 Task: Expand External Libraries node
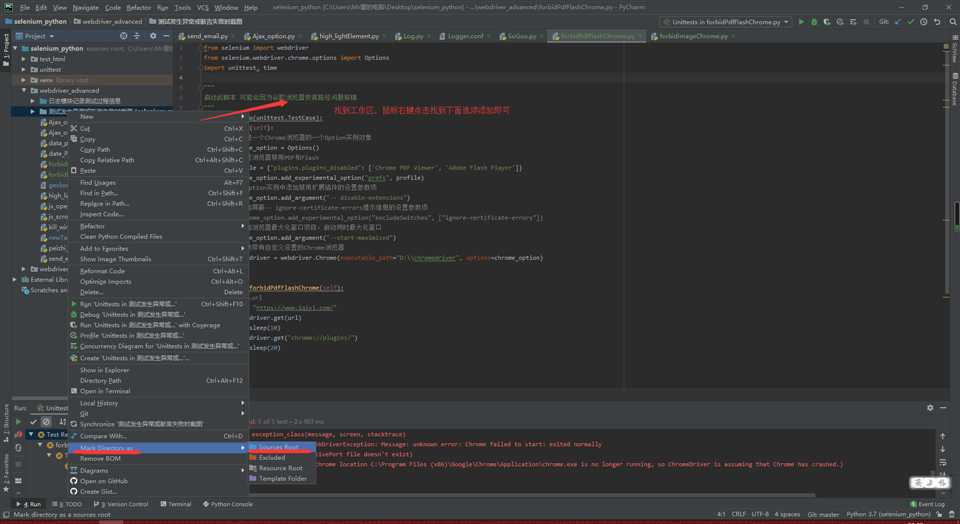(x=15, y=280)
